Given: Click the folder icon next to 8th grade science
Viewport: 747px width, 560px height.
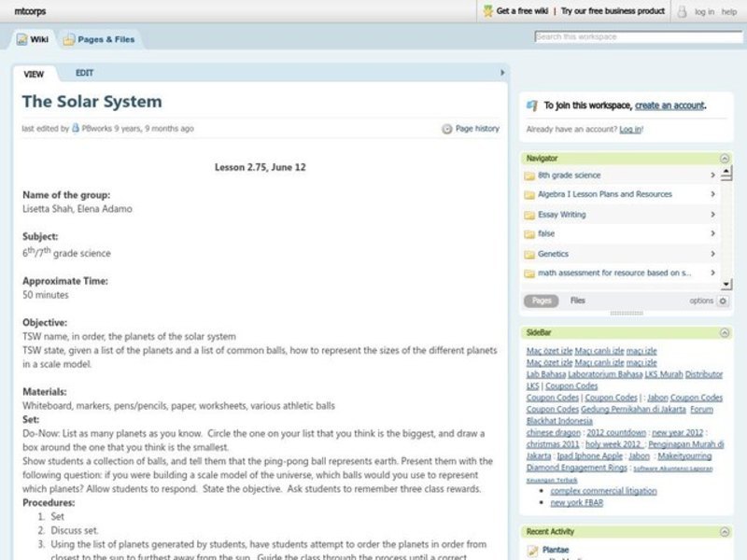Looking at the screenshot, I should tap(529, 175).
